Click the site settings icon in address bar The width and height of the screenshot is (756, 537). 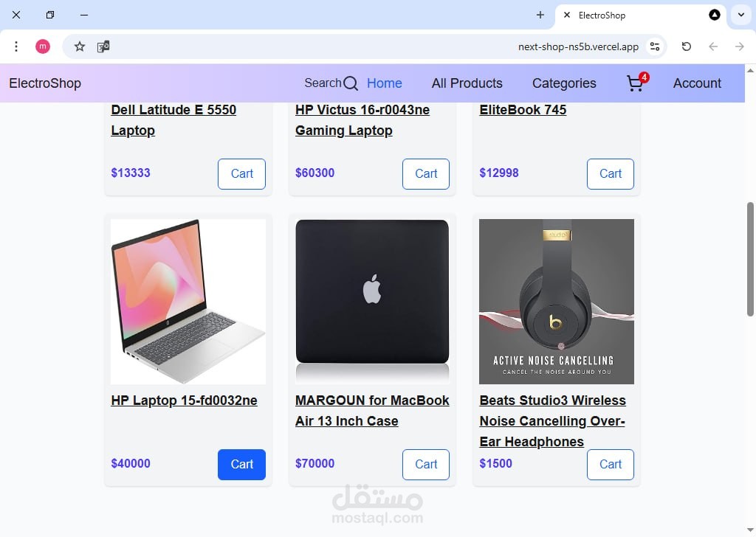click(655, 46)
